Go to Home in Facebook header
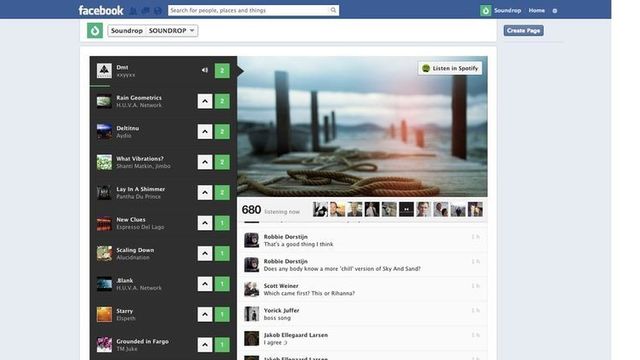This screenshot has width=640, height=360. (536, 11)
